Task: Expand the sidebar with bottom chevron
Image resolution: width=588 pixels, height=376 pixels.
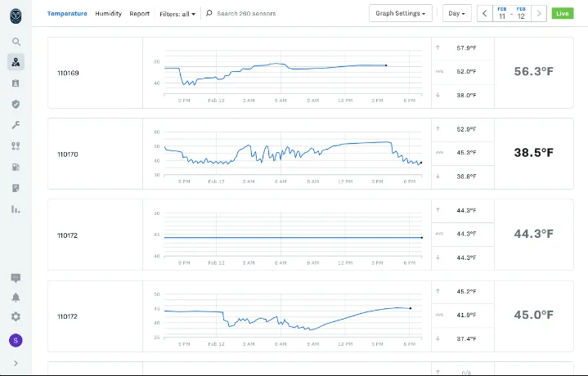Action: [x=16, y=363]
